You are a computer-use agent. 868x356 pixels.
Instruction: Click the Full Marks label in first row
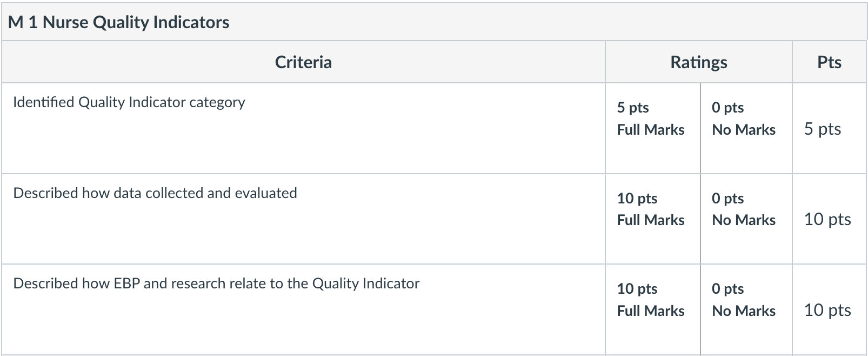point(651,130)
